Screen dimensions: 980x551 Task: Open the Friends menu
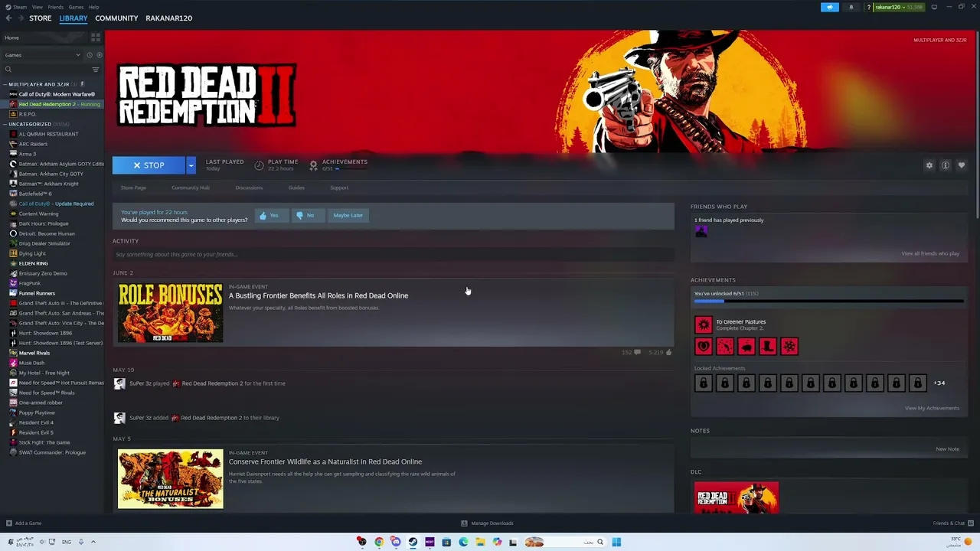click(56, 7)
